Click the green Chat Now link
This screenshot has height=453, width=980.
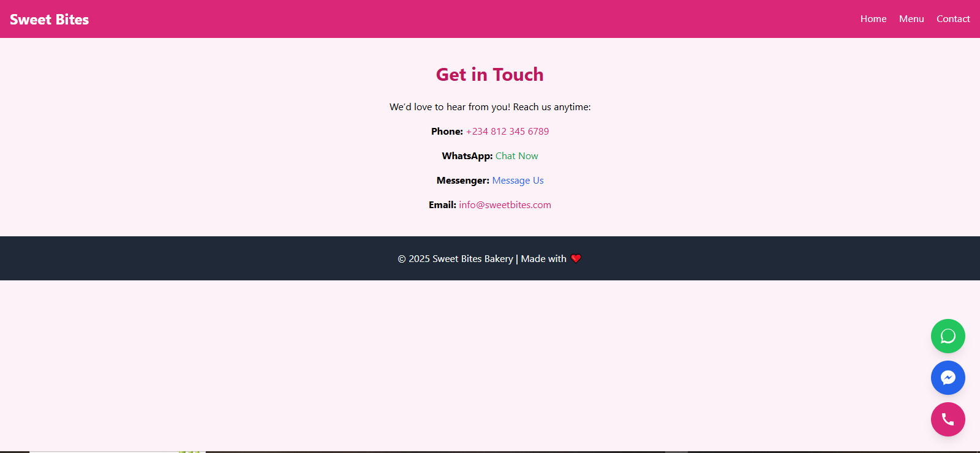pos(516,156)
